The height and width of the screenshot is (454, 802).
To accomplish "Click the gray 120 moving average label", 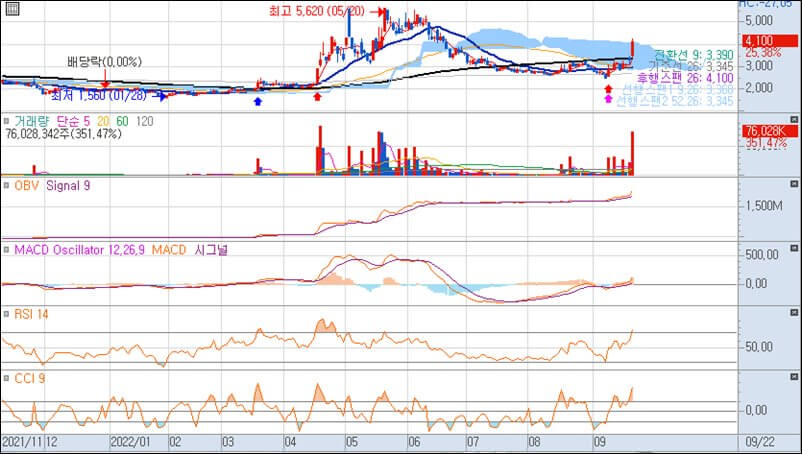I will pyautogui.click(x=145, y=121).
